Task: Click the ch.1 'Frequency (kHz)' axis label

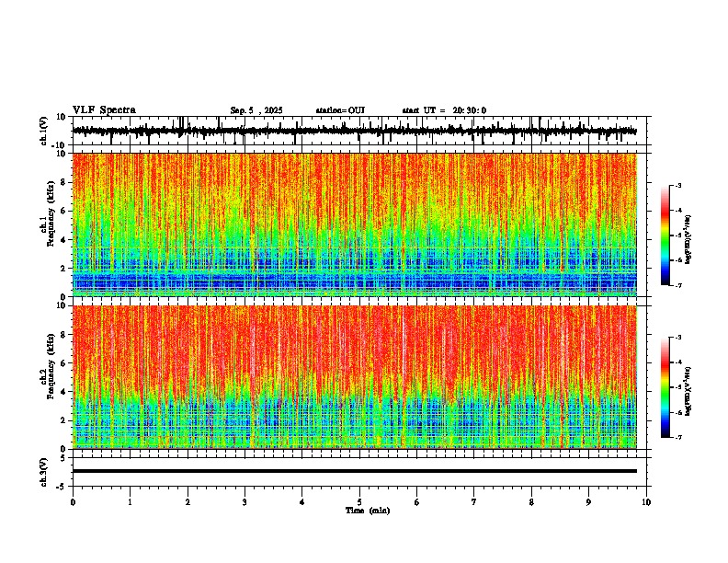Action: pyautogui.click(x=51, y=214)
